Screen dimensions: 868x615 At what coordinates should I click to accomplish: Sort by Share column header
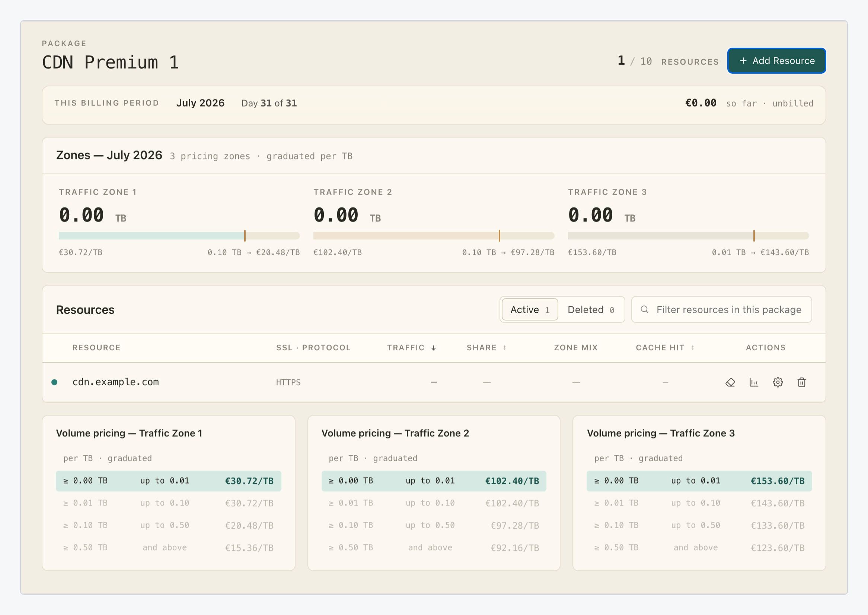486,348
